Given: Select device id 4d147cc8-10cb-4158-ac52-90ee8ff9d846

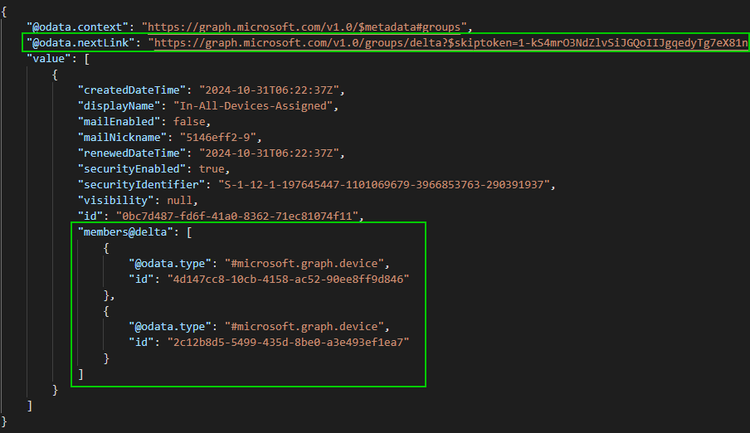Looking at the screenshot, I should pos(288,280).
